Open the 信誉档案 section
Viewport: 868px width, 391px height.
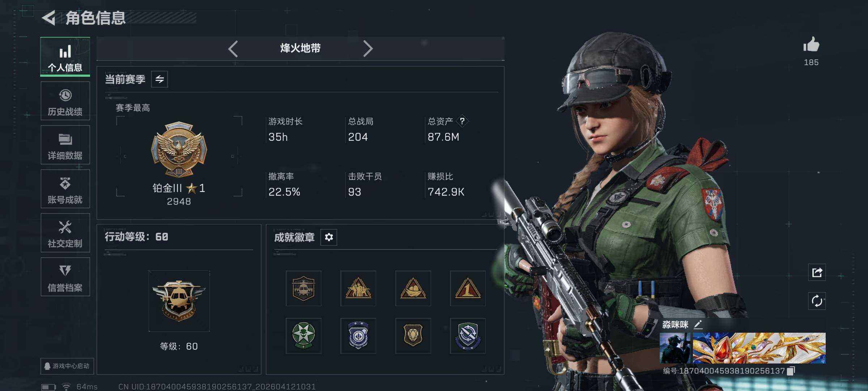click(x=65, y=277)
